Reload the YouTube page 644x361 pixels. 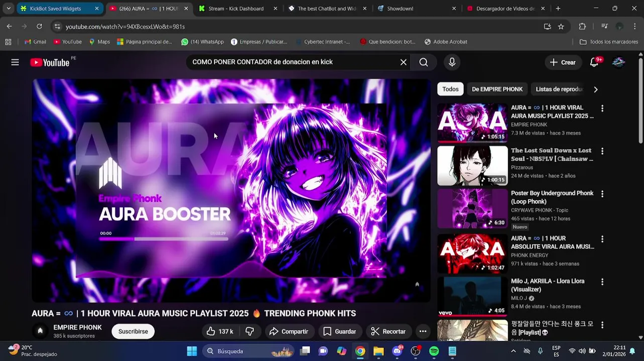tap(39, 27)
